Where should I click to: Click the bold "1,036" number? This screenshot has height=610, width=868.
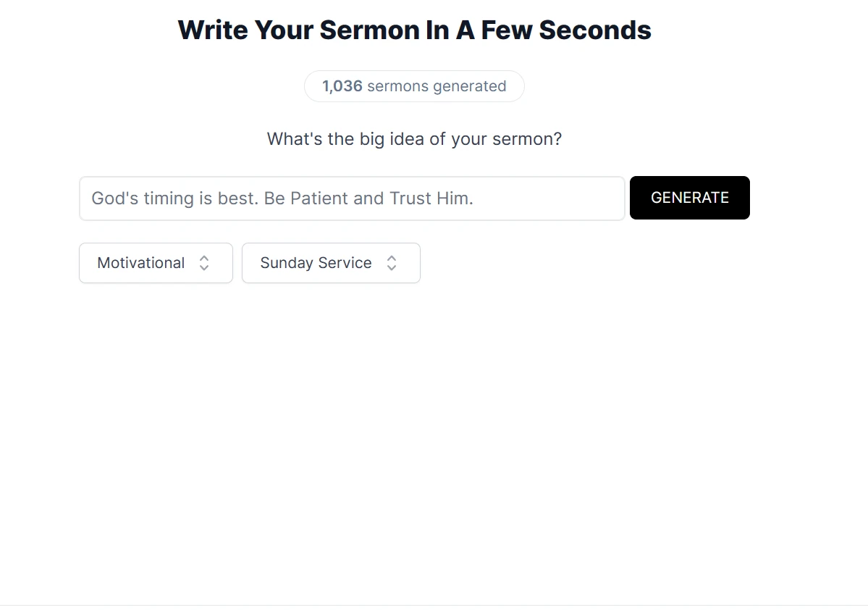point(342,86)
